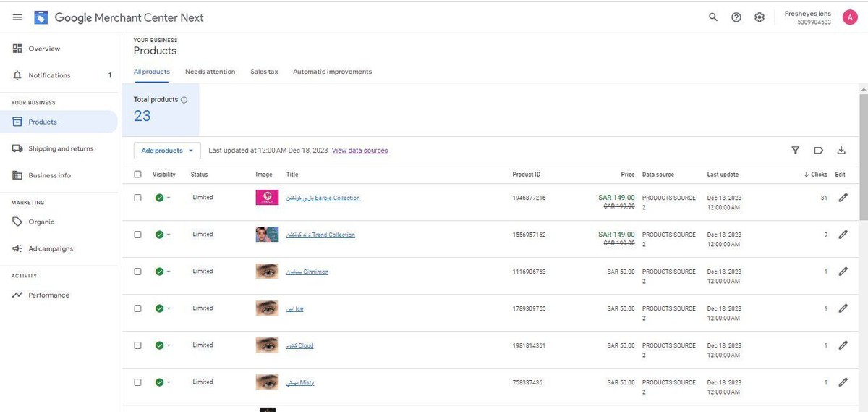Open the Trend Collection product link
868x412 pixels.
pyautogui.click(x=320, y=235)
